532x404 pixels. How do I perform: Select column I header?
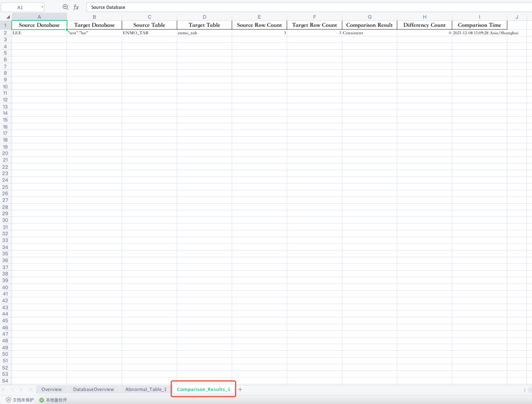coord(479,17)
